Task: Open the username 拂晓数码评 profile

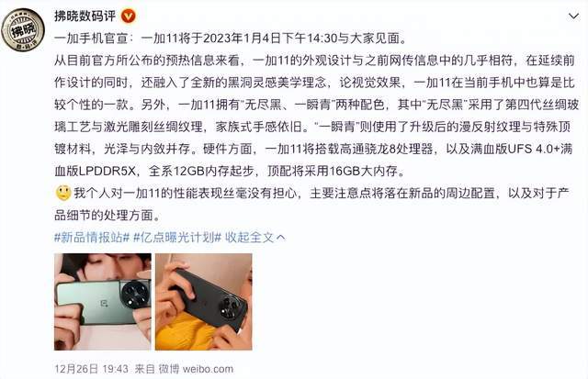Action: (x=85, y=17)
